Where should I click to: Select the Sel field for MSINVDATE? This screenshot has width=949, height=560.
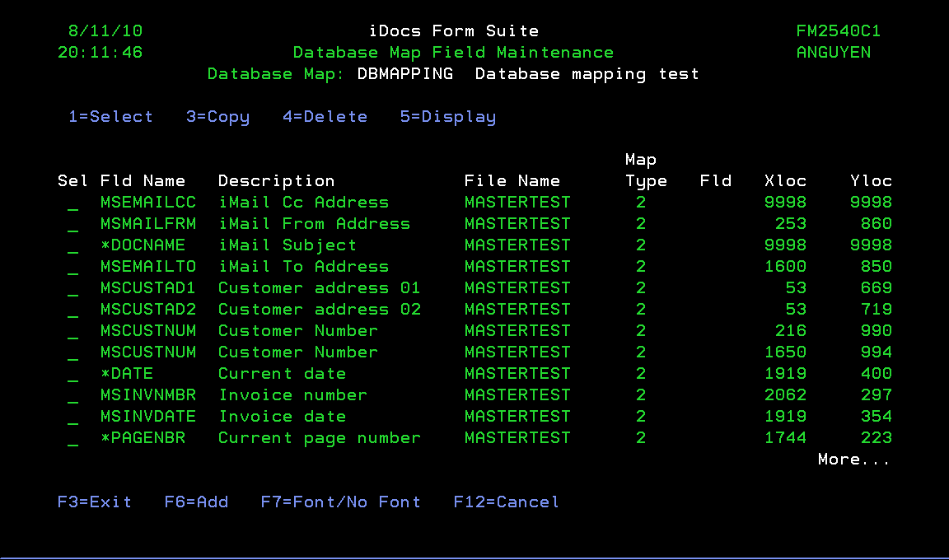click(73, 418)
